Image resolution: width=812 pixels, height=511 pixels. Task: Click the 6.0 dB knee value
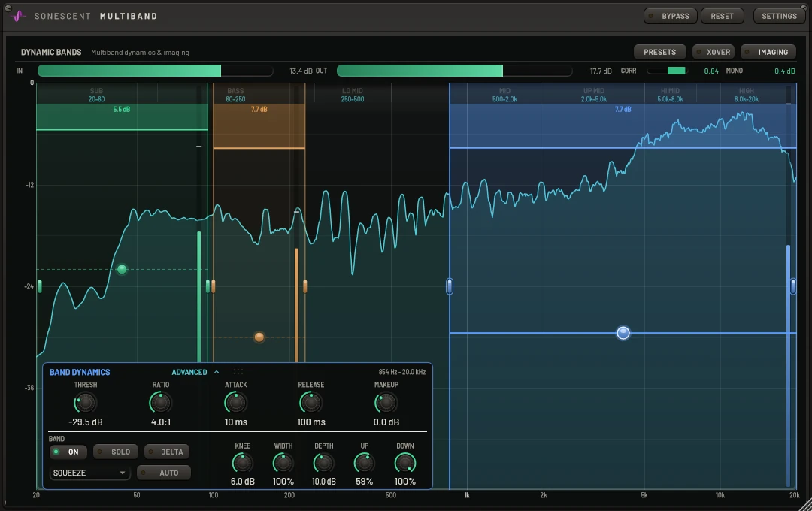(x=242, y=482)
